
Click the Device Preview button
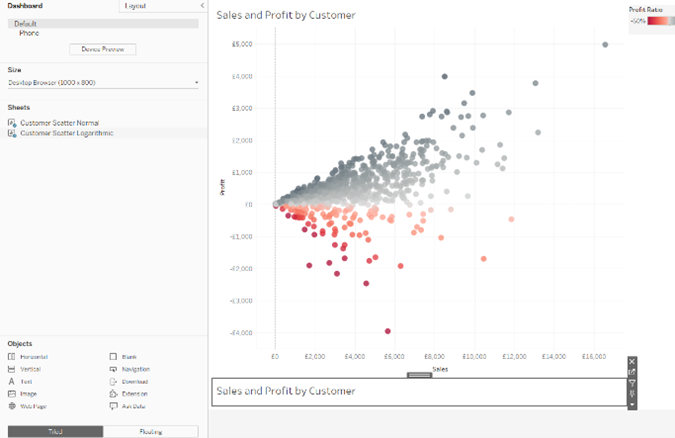tap(103, 49)
